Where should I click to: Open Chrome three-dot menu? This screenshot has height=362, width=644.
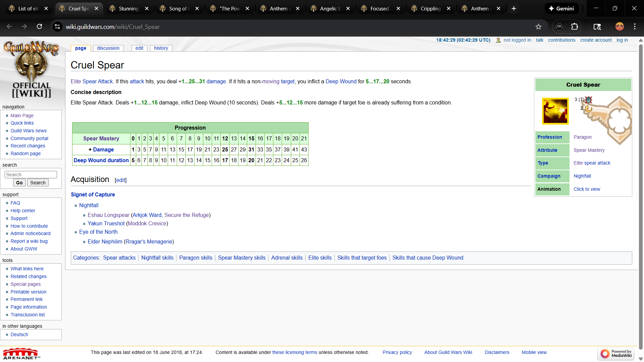pyautogui.click(x=635, y=27)
